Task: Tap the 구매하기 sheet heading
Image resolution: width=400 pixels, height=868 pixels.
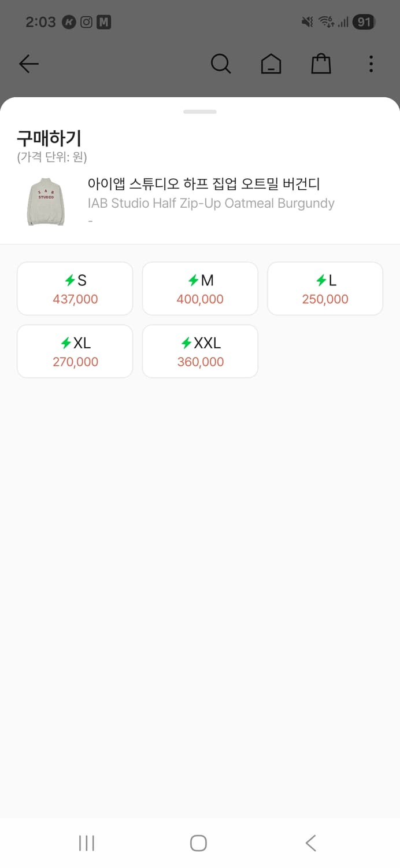Action: [49, 138]
